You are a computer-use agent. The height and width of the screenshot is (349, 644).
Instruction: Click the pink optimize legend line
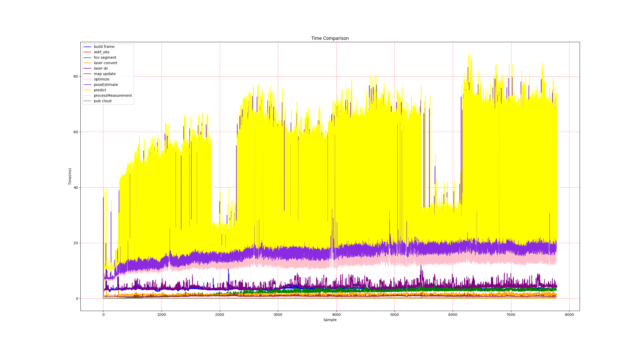[87, 79]
